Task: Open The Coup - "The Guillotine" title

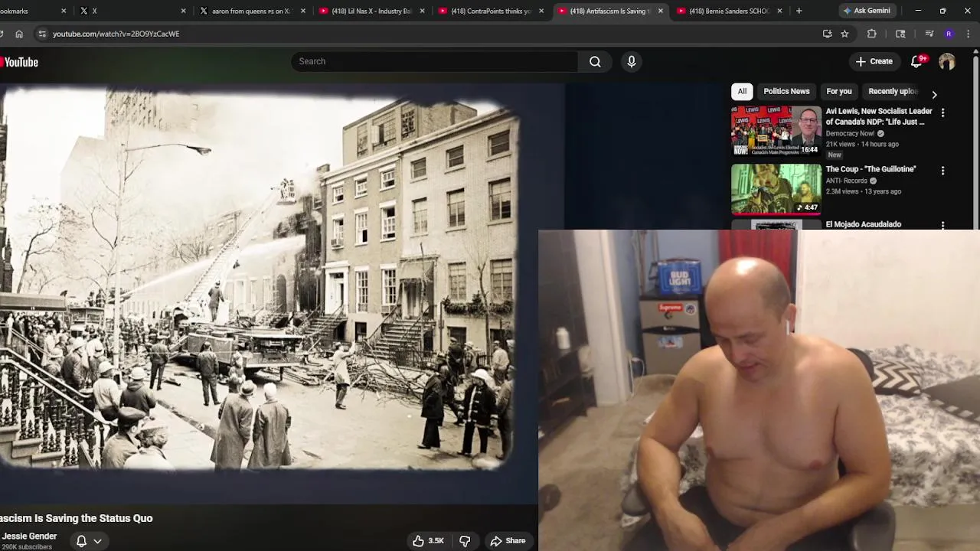Action: tap(871, 169)
